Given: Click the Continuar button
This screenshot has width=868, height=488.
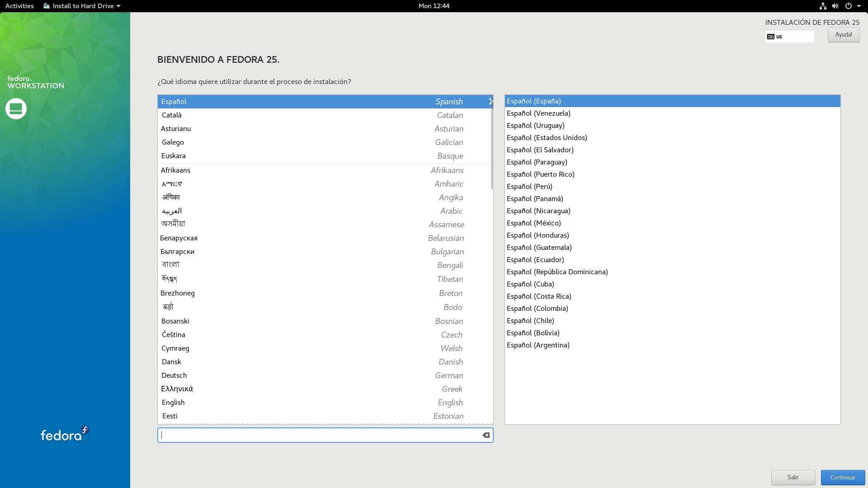Looking at the screenshot, I should click(x=843, y=478).
